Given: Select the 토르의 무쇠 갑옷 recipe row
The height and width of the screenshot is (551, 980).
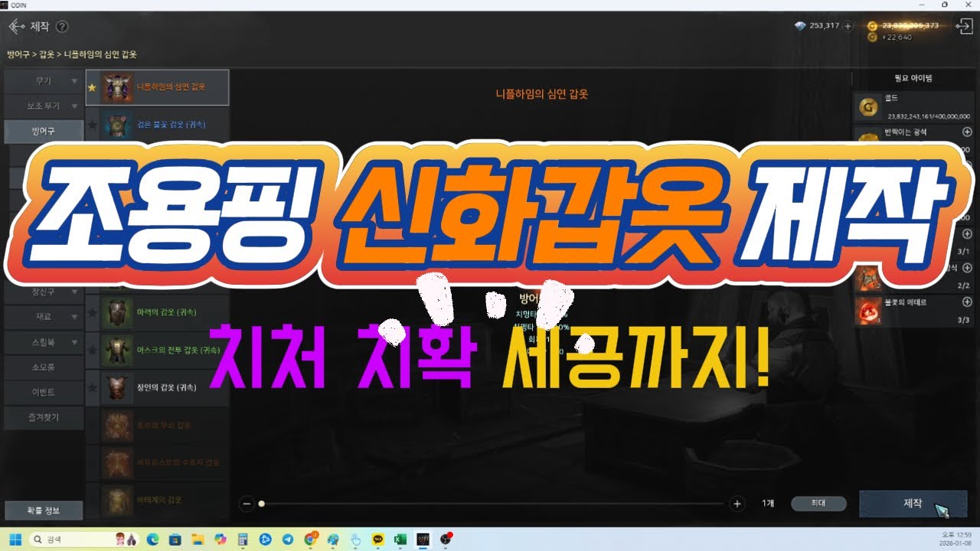Looking at the screenshot, I should 157,425.
